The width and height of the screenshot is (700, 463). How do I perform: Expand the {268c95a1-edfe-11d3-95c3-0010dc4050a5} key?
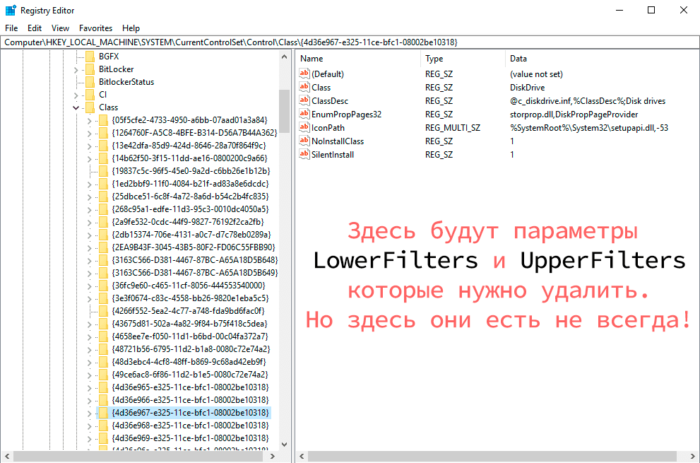tap(89, 209)
